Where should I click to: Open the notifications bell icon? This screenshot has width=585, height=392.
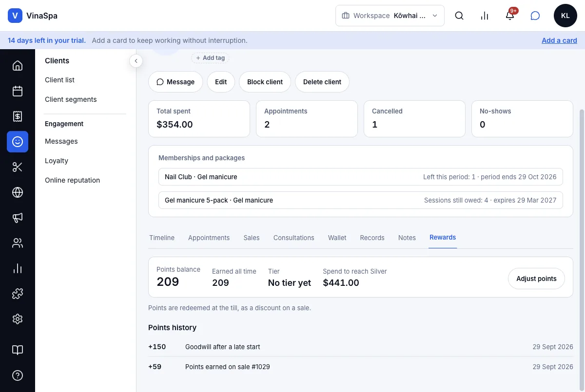click(510, 16)
